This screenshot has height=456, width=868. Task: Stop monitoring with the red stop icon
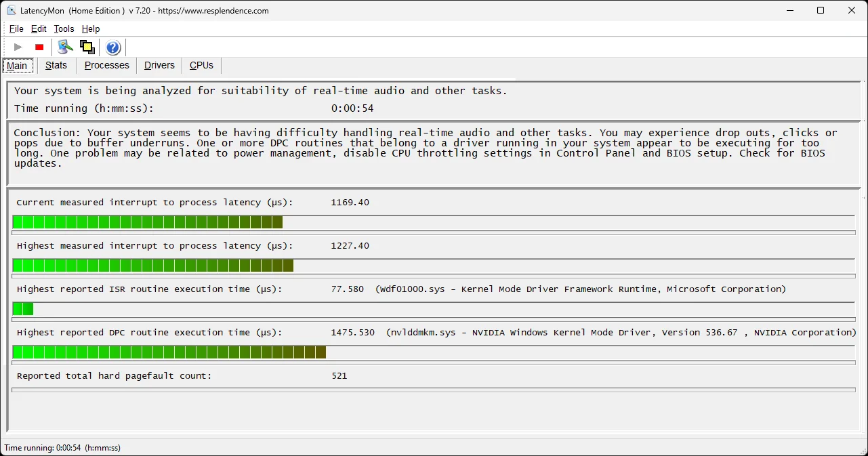click(x=39, y=47)
